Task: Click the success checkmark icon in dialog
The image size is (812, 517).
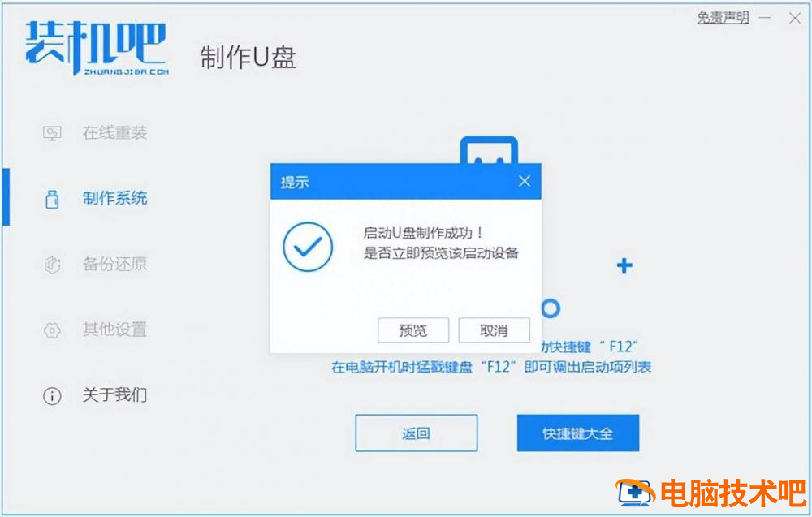Action: [308, 247]
